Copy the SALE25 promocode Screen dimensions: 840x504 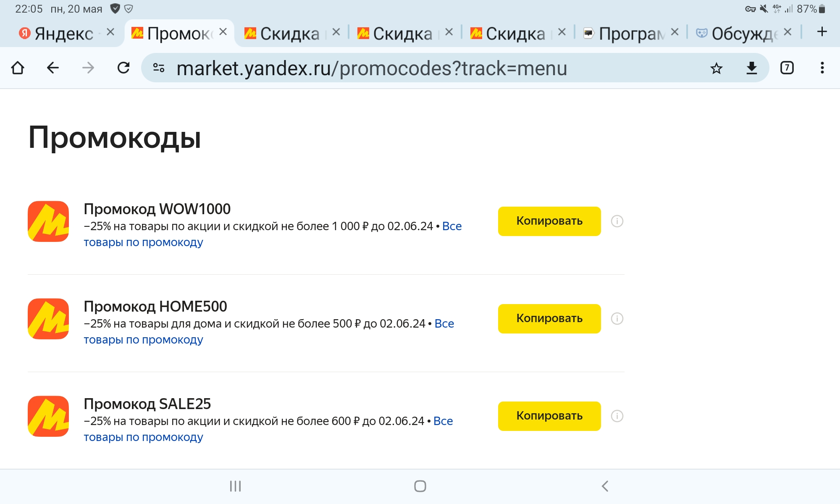[x=549, y=416]
